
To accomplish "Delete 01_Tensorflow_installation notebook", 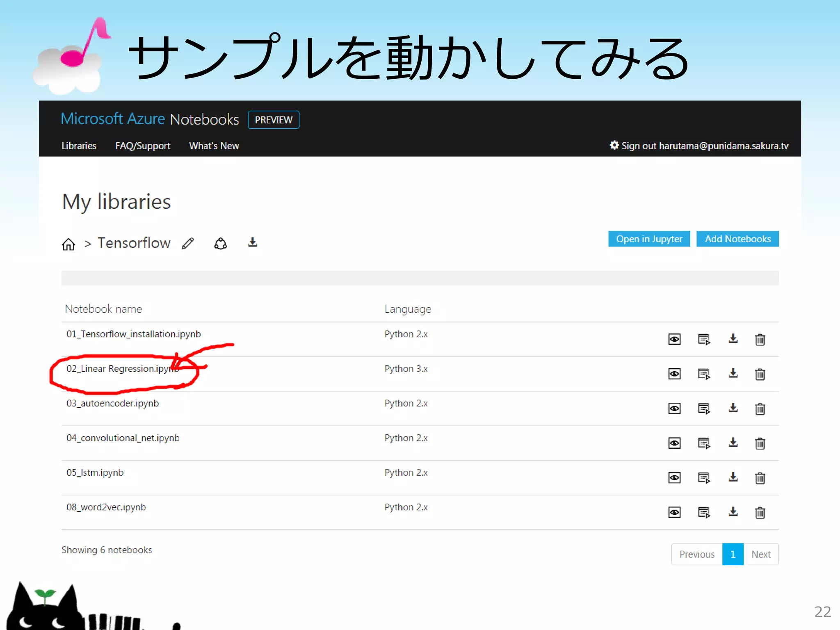I will click(x=760, y=339).
